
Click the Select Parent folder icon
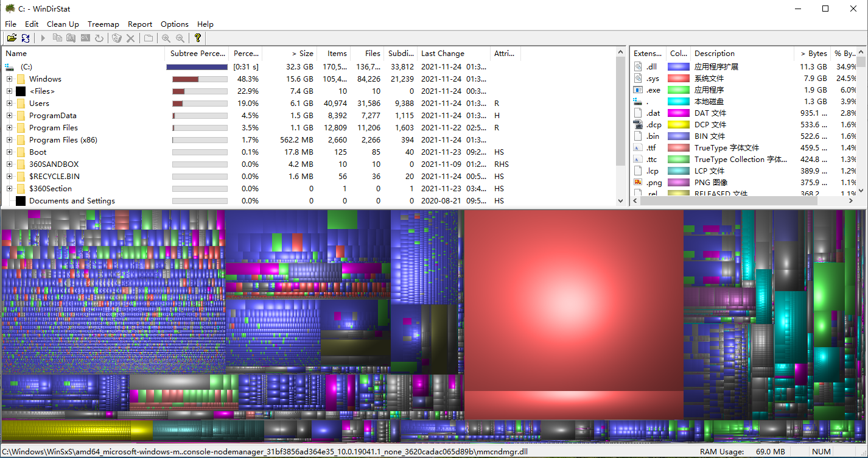[x=149, y=38]
